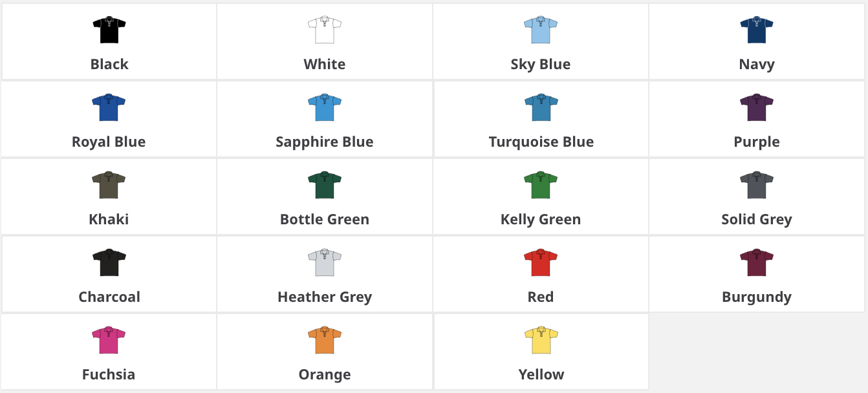The image size is (868, 393).
Task: Pick the Sky Blue shirt icon
Action: point(540,30)
